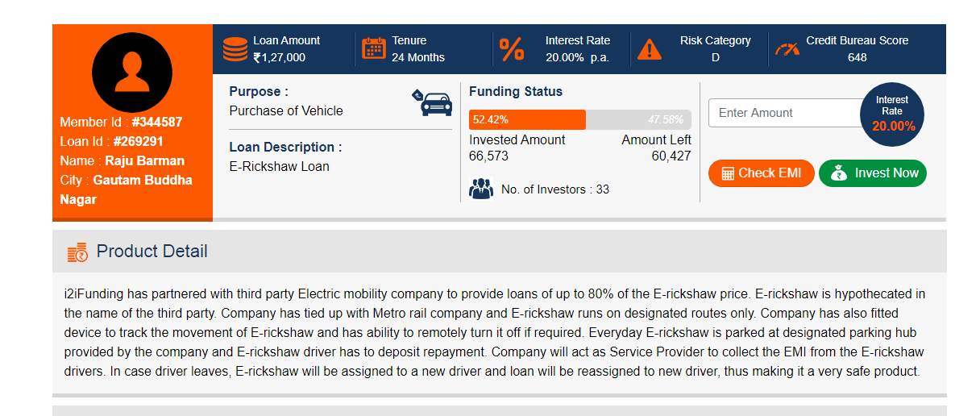Screen dimensions: 980x416
Task: Click the Interest Rate percent icon
Action: coord(512,49)
